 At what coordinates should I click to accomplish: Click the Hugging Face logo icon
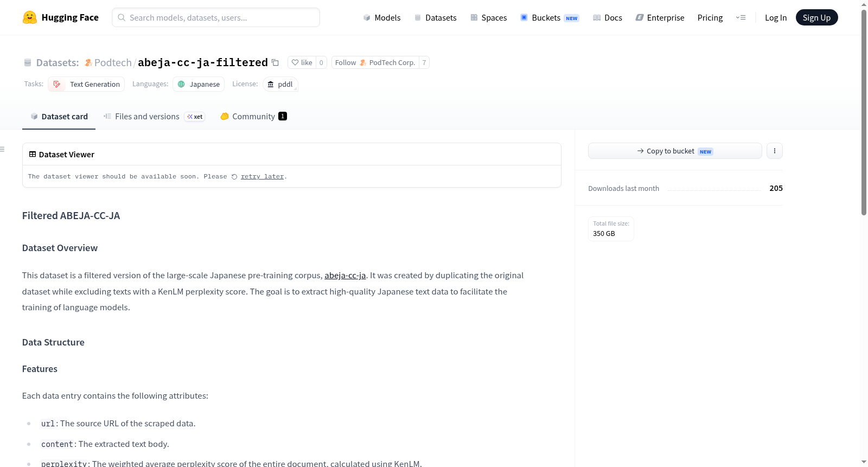coord(30,17)
